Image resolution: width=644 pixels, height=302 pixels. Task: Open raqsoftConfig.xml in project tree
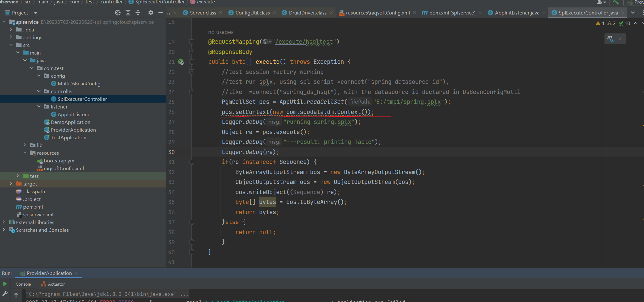(64, 168)
